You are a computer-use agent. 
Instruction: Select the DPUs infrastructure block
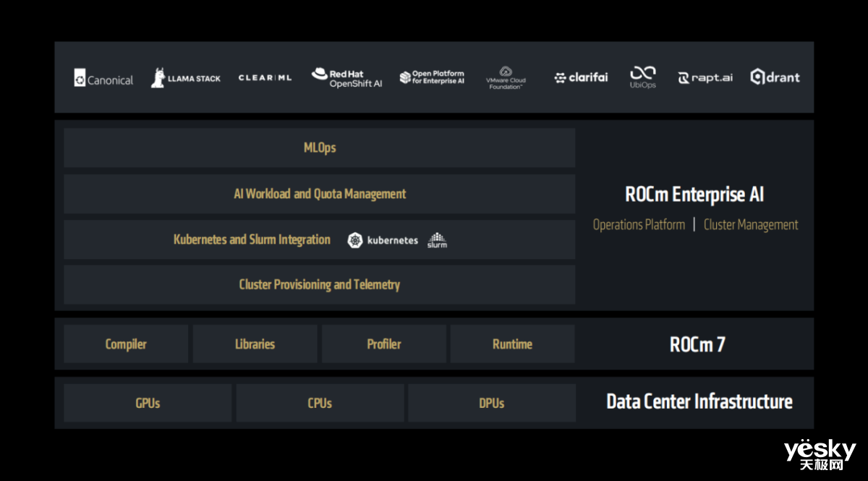(x=492, y=403)
